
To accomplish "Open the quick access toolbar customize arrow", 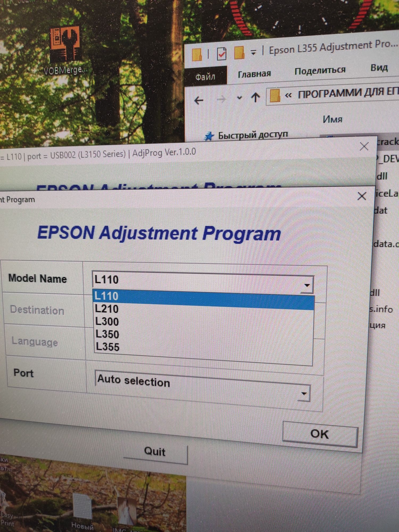I will 253,53.
